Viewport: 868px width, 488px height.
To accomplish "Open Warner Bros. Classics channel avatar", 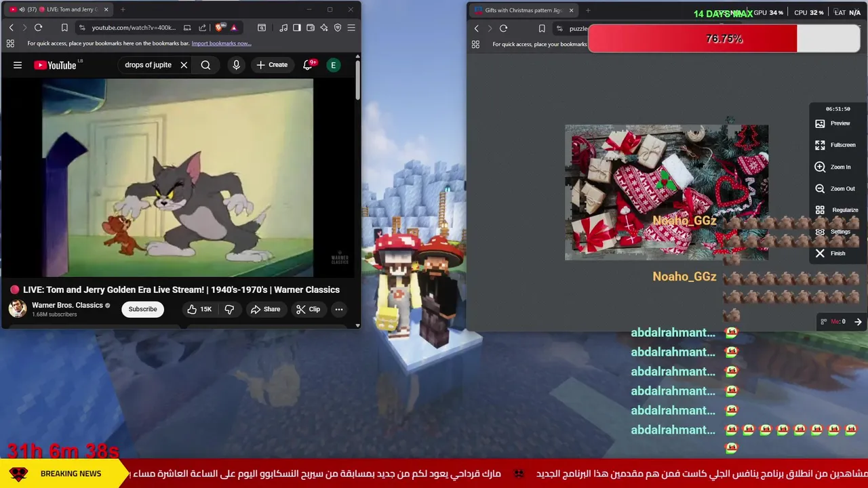I will point(18,309).
